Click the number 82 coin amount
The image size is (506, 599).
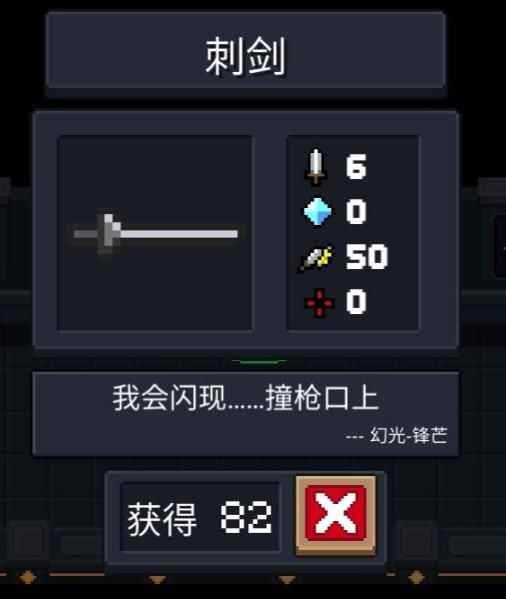[246, 517]
